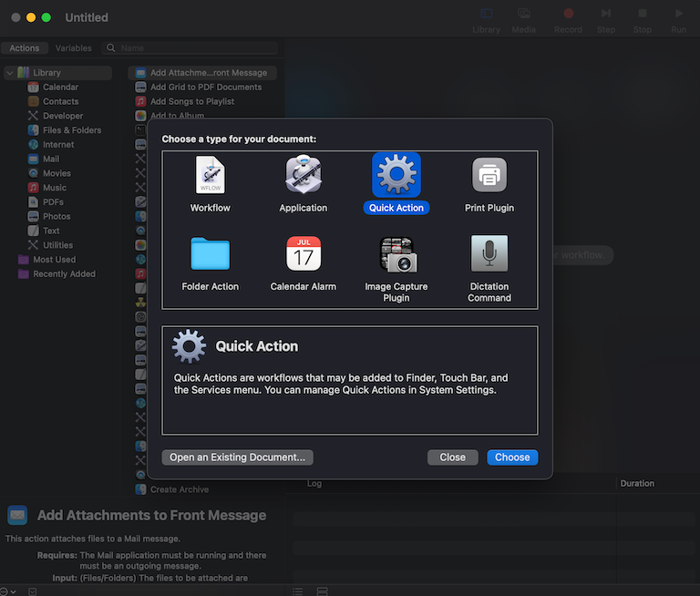The height and width of the screenshot is (596, 700).
Task: Select the Mail category
Action: [50, 159]
